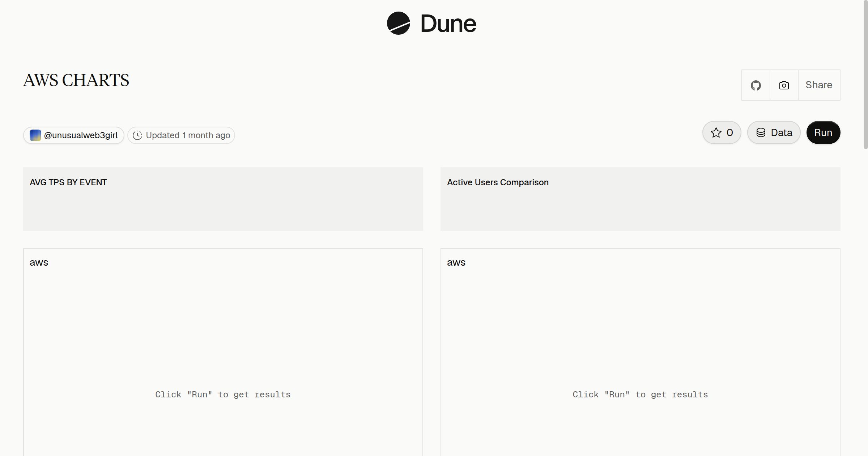
Task: Click the AWS CHARTS title
Action: [x=76, y=80]
